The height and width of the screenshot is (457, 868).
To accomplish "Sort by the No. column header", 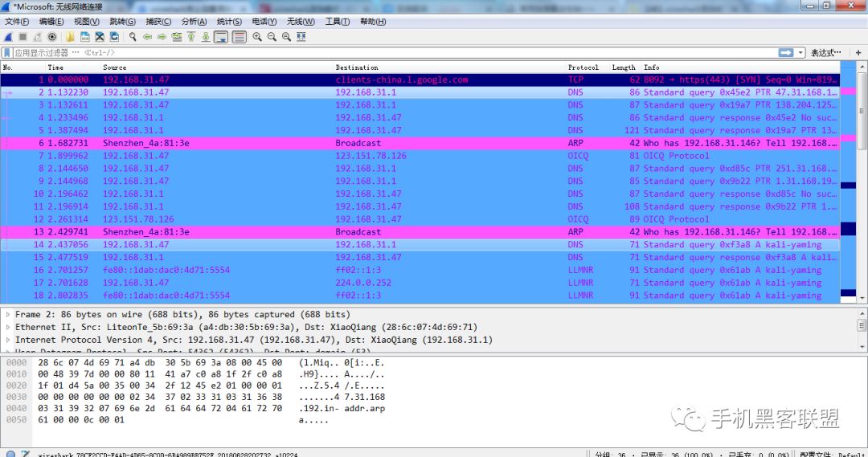I will [x=23, y=67].
